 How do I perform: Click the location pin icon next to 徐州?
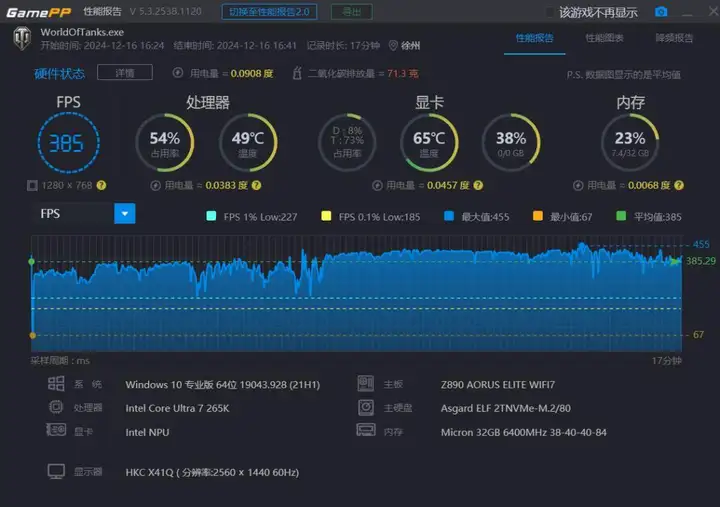pos(393,45)
